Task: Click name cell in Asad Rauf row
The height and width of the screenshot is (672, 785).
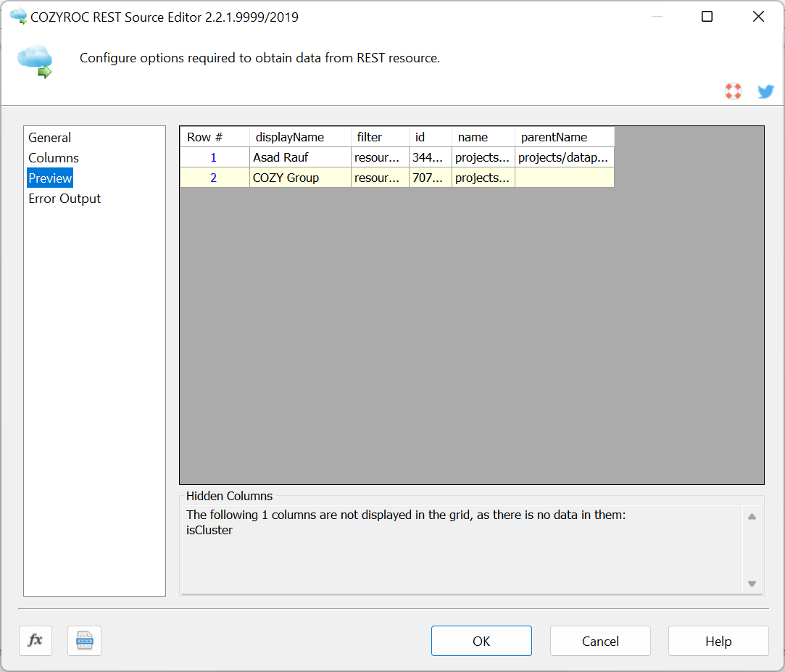Action: pyautogui.click(x=483, y=157)
